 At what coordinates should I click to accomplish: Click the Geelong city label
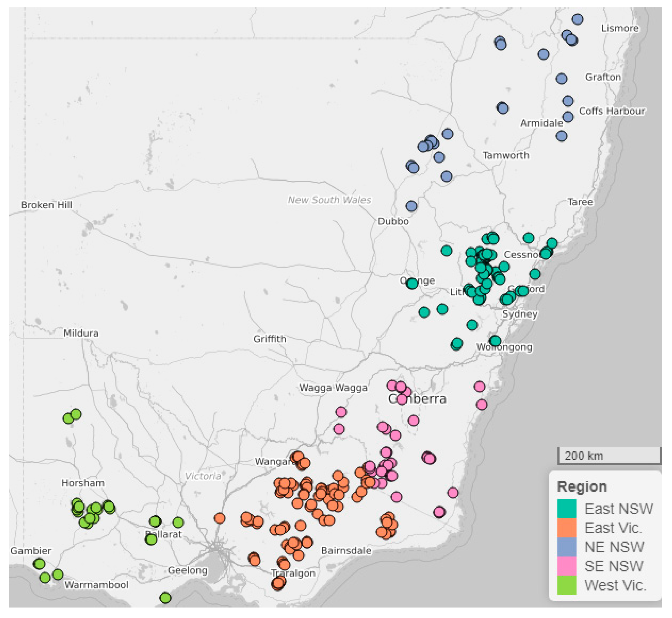coord(187,570)
